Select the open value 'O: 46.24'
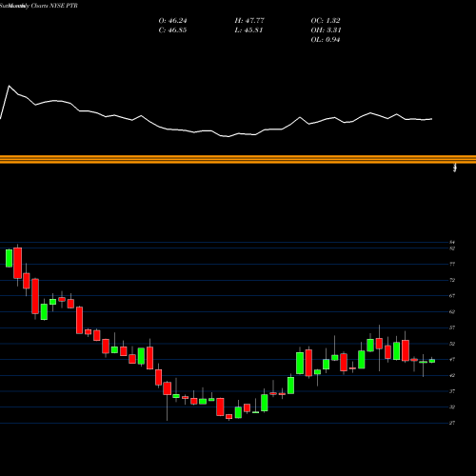 point(172,21)
